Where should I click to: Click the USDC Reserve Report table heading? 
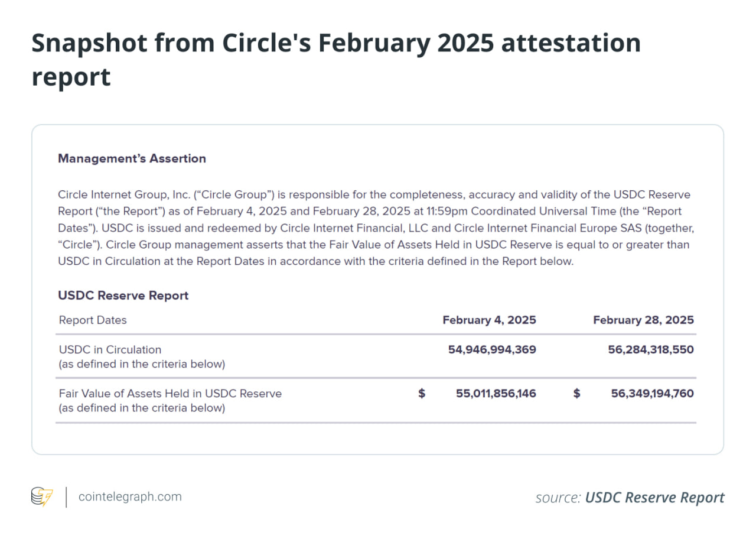pyautogui.click(x=123, y=296)
